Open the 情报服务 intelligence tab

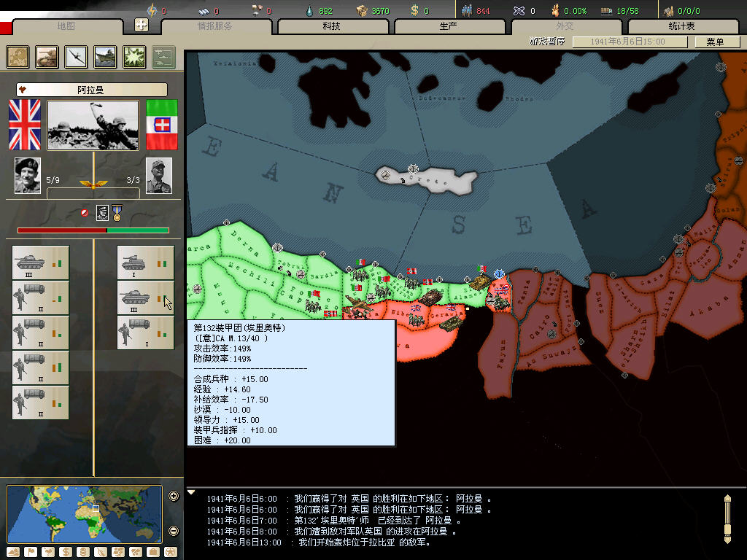click(x=215, y=26)
